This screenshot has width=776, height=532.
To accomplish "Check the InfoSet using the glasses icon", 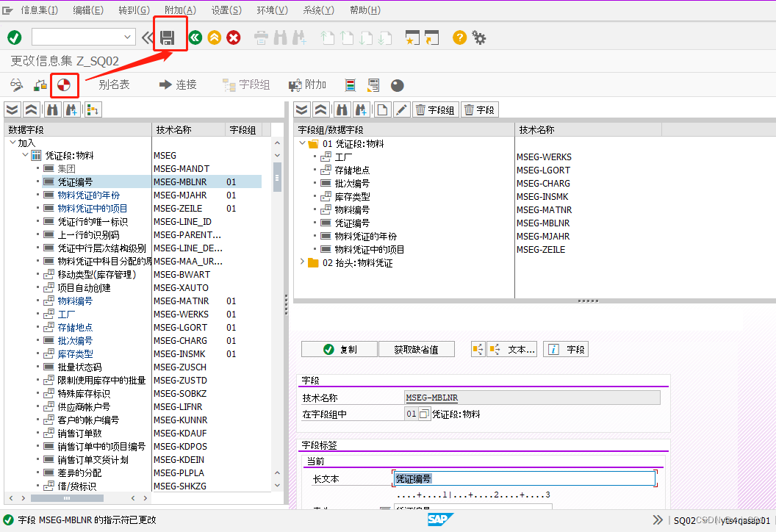I will tap(15, 85).
